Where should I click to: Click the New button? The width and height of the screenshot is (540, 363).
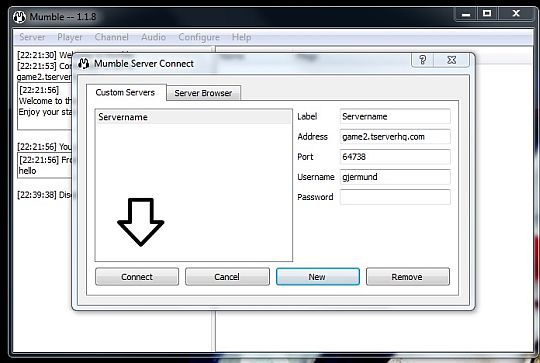click(318, 277)
